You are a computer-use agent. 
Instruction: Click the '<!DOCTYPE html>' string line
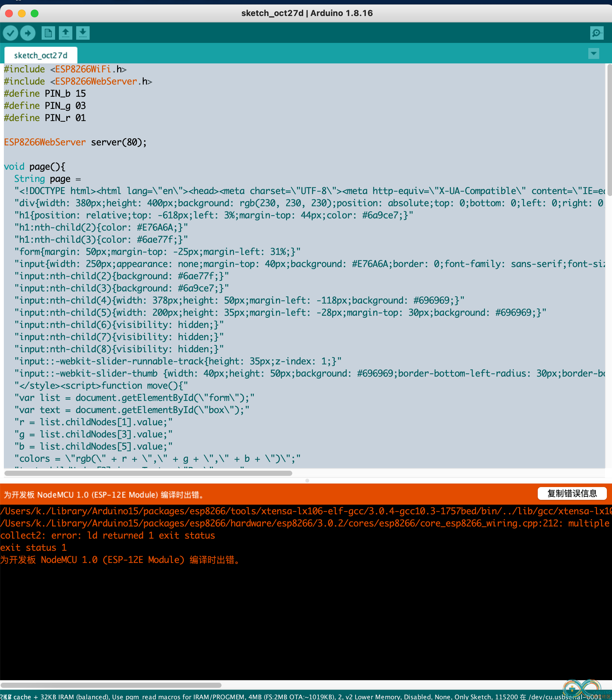[x=310, y=191]
